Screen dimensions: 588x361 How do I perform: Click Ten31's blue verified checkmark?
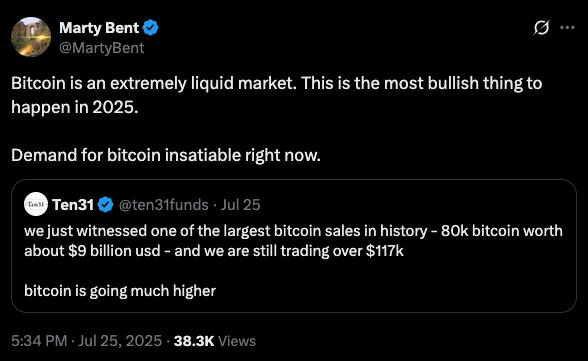click(x=105, y=205)
